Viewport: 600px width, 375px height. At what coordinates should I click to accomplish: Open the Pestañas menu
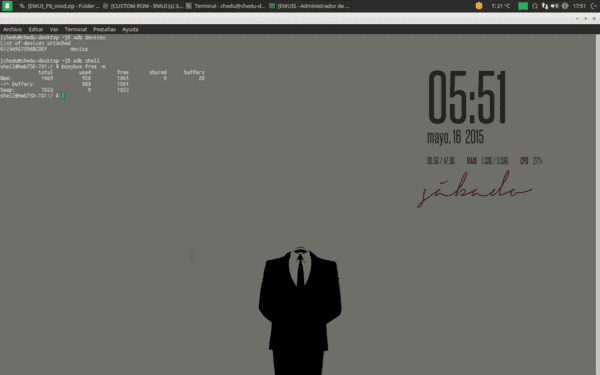pyautogui.click(x=104, y=29)
